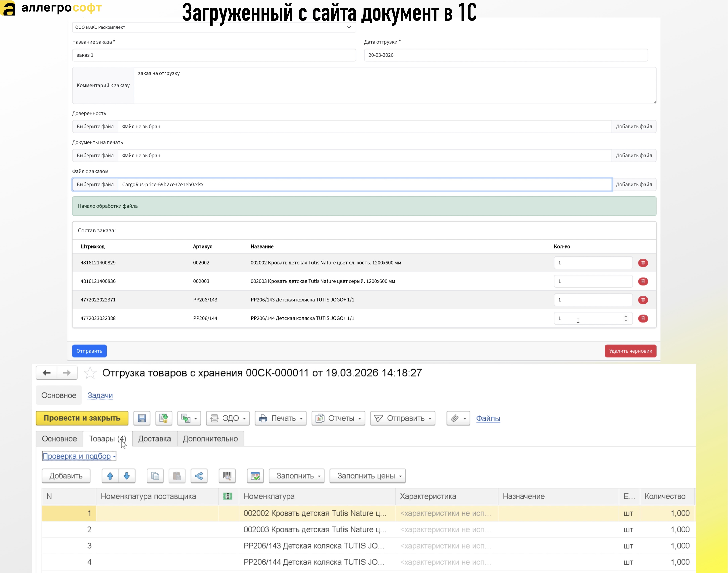Click quantity field for item 002002
The image size is (728, 573).
coord(593,263)
